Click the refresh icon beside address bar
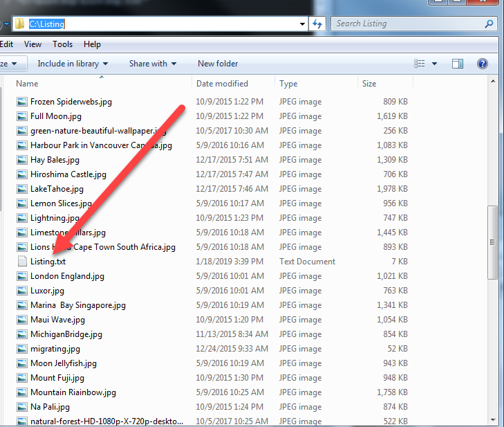504x427 pixels. pyautogui.click(x=318, y=24)
